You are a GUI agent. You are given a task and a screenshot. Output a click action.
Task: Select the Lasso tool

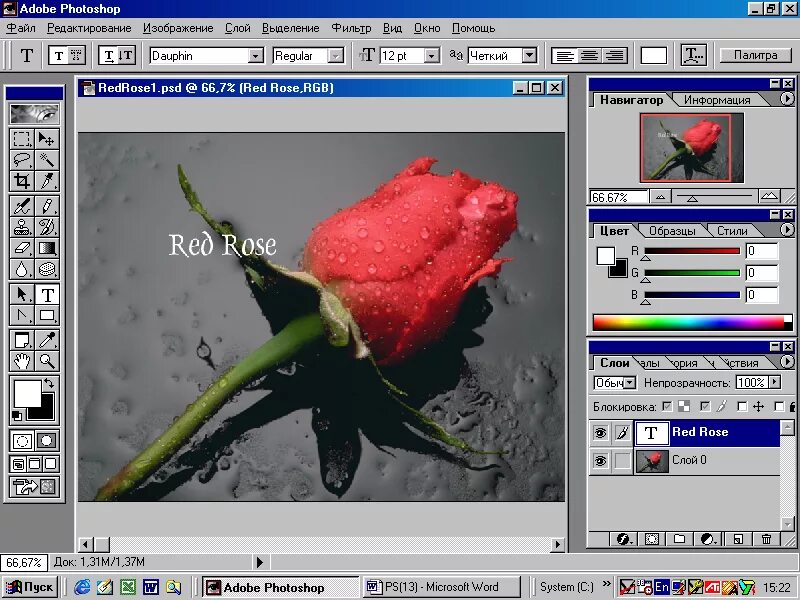point(21,160)
